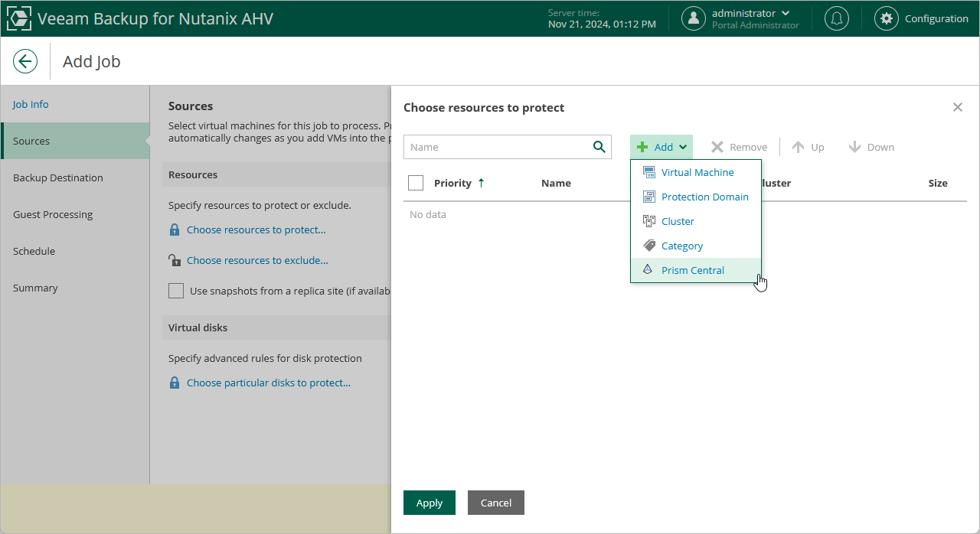Screen dimensions: 980x534
Task: Click the Remove toolbar button
Action: (739, 147)
